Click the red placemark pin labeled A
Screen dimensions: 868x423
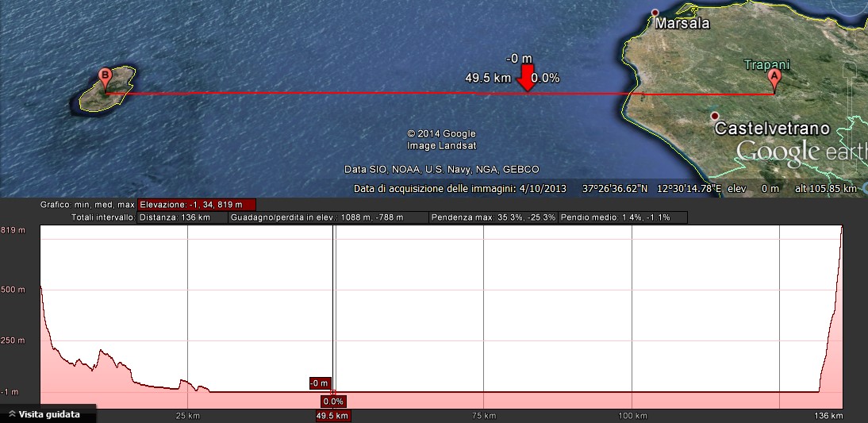(x=775, y=79)
